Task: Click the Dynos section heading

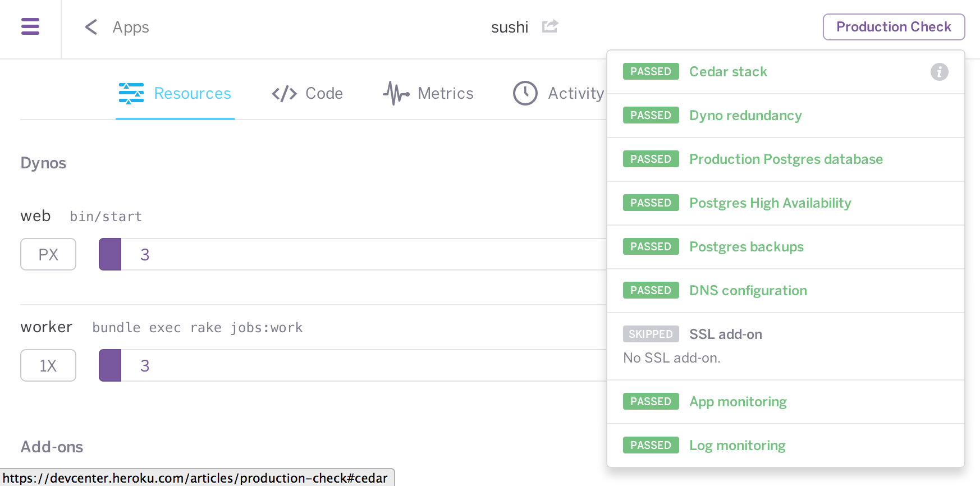Action: tap(43, 163)
